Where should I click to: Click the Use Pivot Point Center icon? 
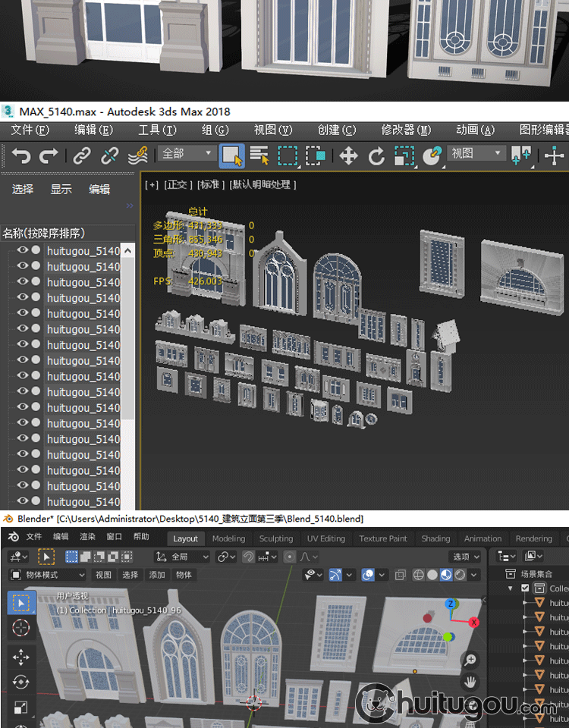(x=520, y=155)
